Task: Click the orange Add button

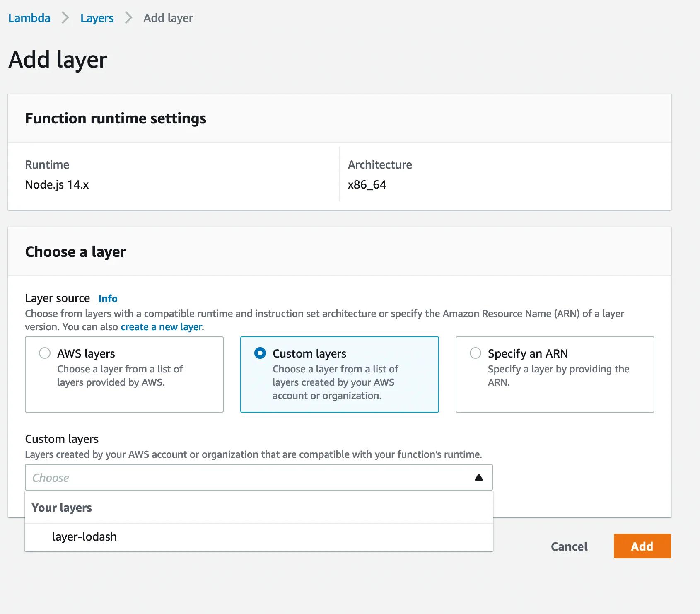Action: (x=642, y=546)
